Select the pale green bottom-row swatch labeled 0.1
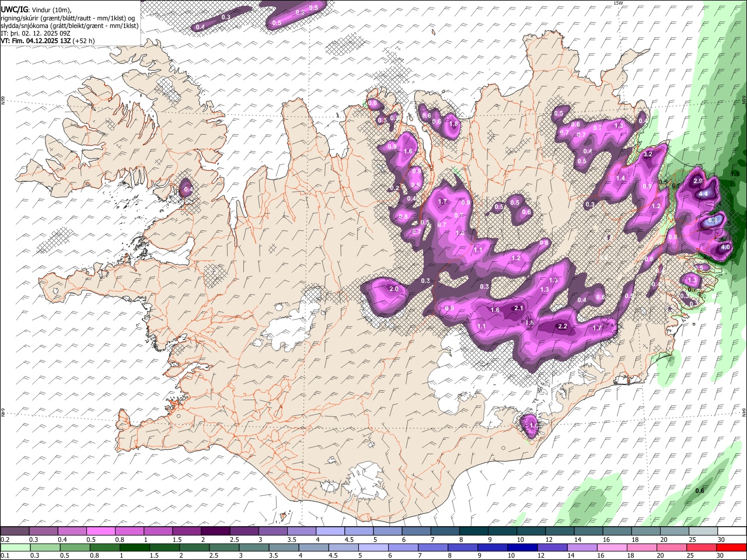This screenshot has height=560, width=747. coord(15,547)
